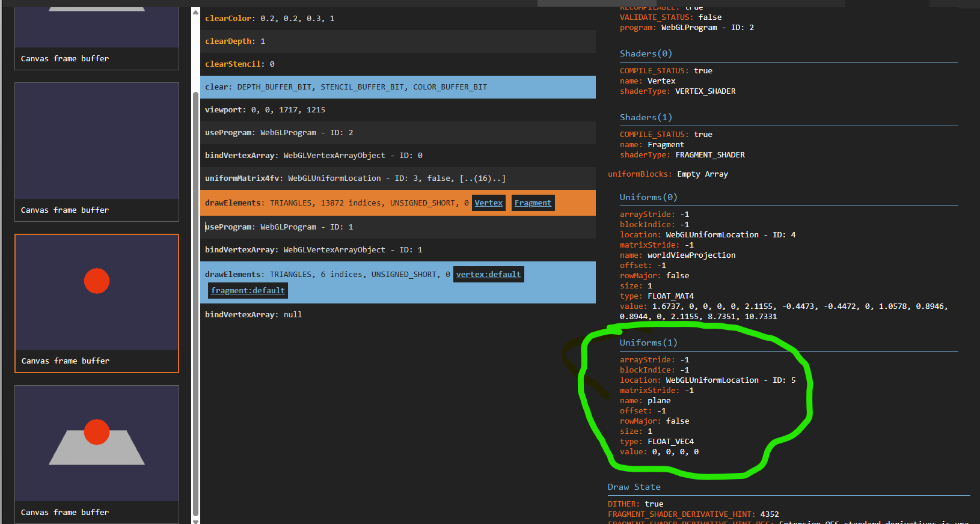Select the clearColor: 0.2, 0.2, 0.3, 1 command
Image resolution: width=980 pixels, height=524 pixels.
coord(398,19)
